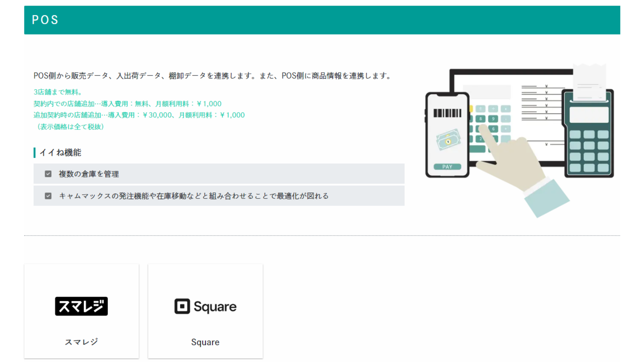Click the （表示価格は全て税抜） note
Screen dimensions: 644x362
pyautogui.click(x=70, y=127)
